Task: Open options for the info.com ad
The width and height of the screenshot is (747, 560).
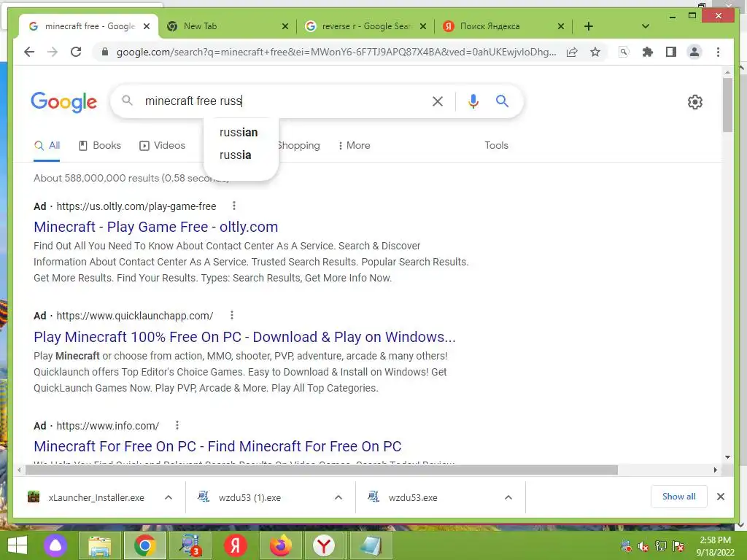Action: (x=177, y=425)
